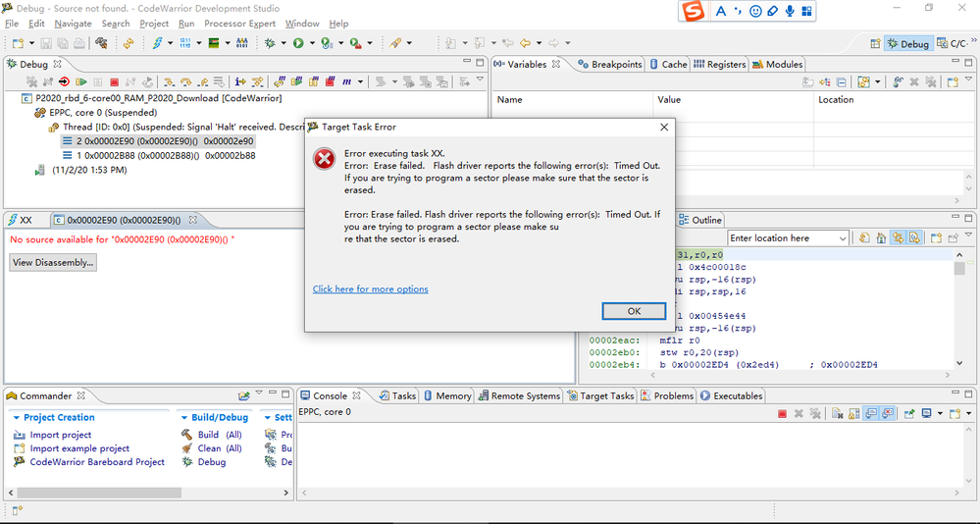980x524 pixels.
Task: Open the Variables layout dropdown arrow
Action: (878, 81)
